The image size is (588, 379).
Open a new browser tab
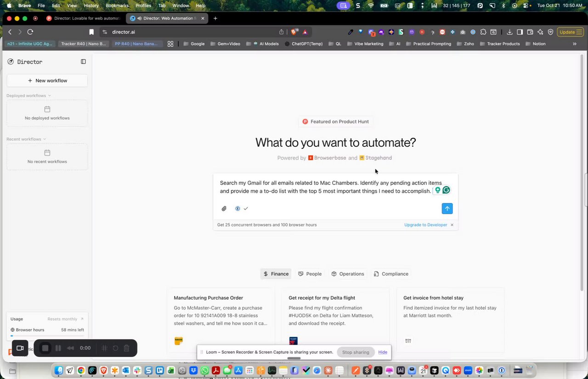point(215,18)
